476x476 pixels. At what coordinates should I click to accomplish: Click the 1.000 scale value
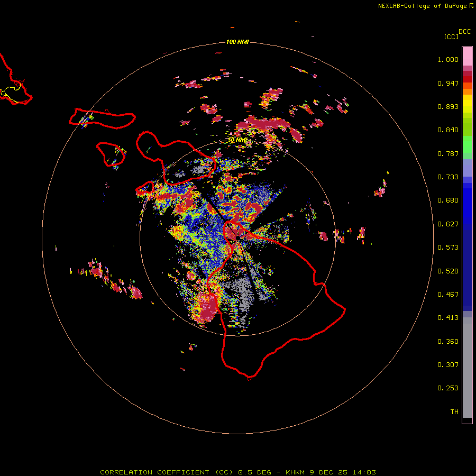point(448,59)
